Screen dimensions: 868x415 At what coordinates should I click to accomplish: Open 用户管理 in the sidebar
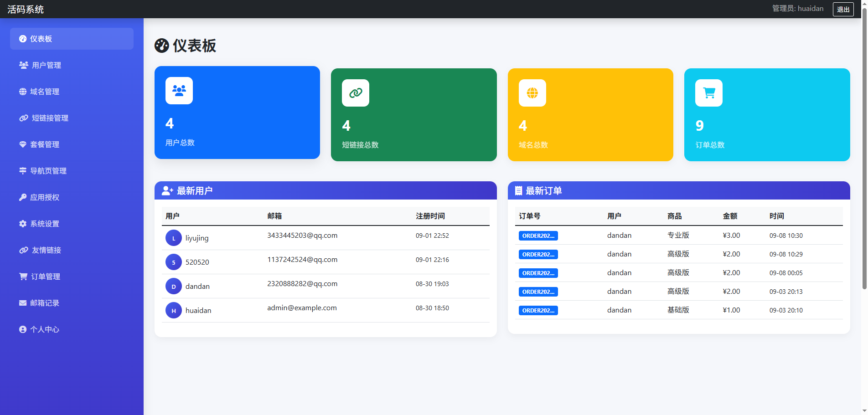pyautogui.click(x=46, y=65)
